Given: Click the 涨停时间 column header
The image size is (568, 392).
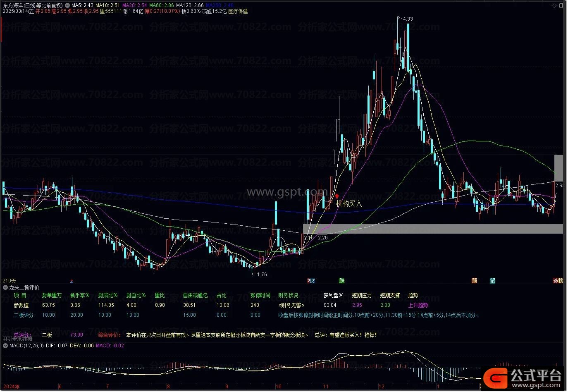Looking at the screenshot, I should point(260,295).
